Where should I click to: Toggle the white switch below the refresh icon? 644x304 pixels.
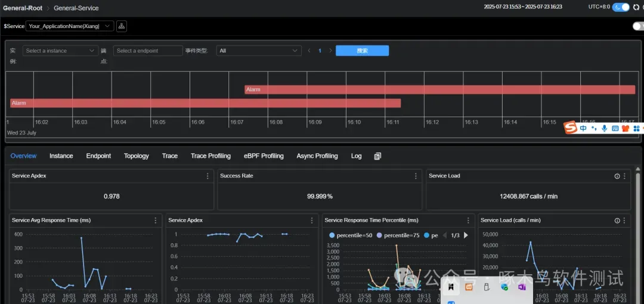tap(638, 26)
